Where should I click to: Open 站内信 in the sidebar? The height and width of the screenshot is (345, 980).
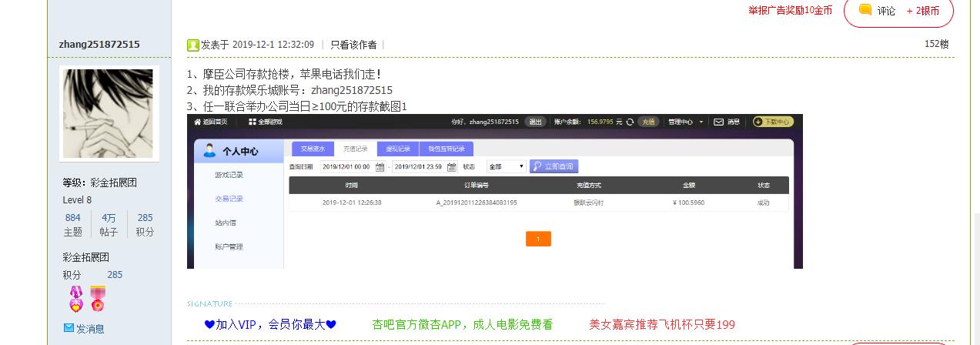point(225,223)
